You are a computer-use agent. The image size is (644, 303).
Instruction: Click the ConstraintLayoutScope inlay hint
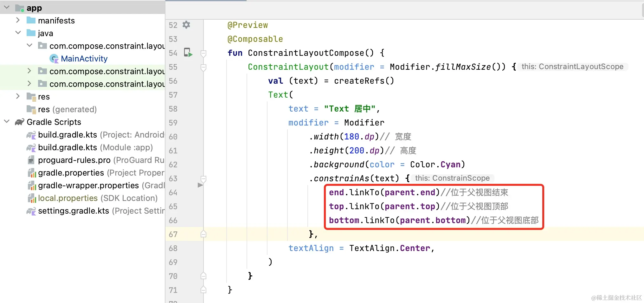(x=572, y=67)
